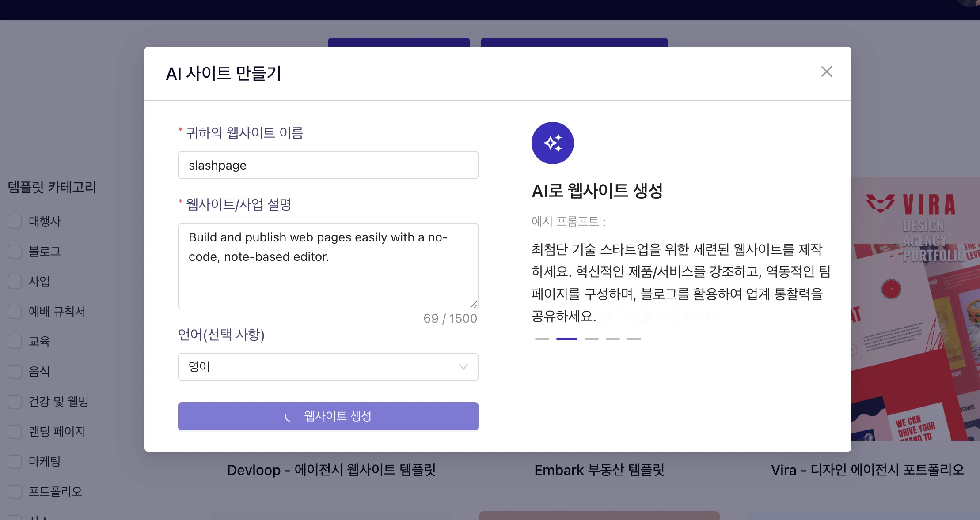Select the active second prompt indicator
This screenshot has height=520, width=980.
tap(566, 339)
